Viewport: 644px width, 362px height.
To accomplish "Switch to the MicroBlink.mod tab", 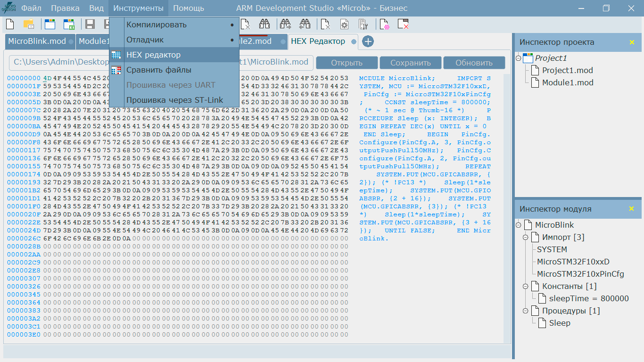I will pos(40,41).
